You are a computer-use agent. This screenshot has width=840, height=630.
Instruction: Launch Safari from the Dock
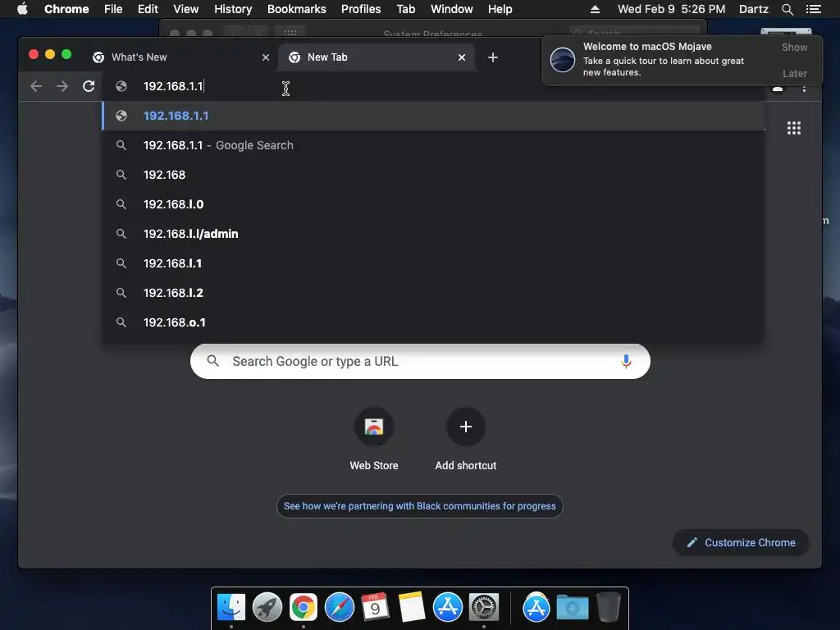pyautogui.click(x=339, y=608)
